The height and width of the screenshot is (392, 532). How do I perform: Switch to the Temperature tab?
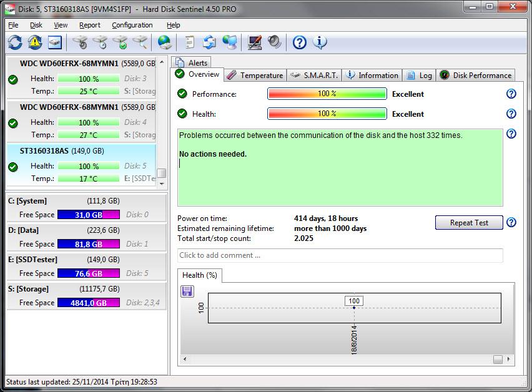tap(255, 76)
